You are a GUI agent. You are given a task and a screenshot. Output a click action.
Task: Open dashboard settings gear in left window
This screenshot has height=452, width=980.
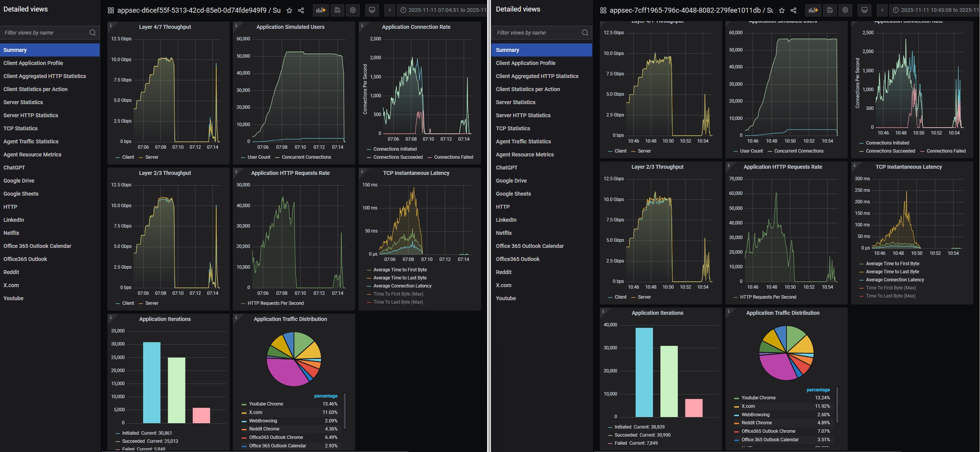click(353, 10)
